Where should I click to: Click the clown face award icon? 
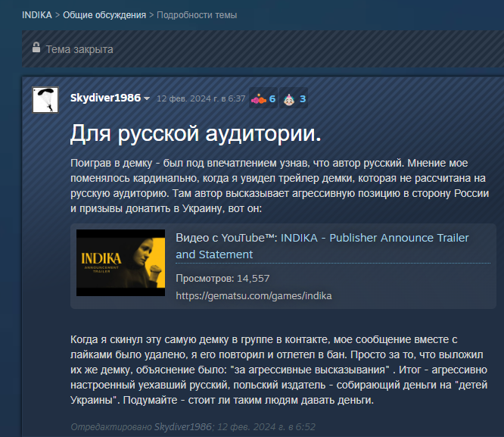289,99
